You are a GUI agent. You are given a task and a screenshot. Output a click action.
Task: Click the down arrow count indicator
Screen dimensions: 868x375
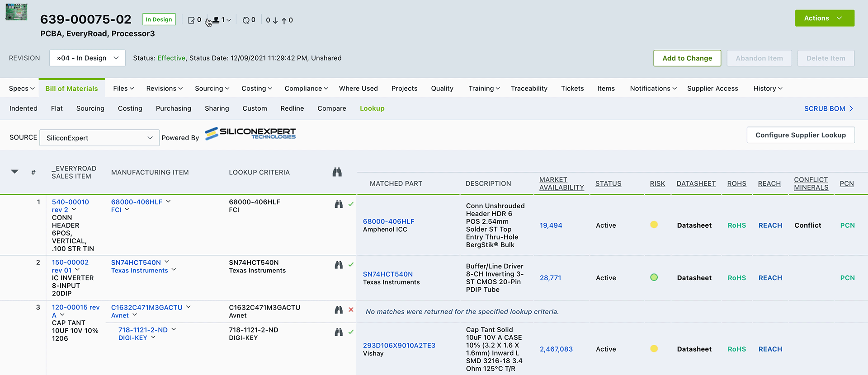272,20
